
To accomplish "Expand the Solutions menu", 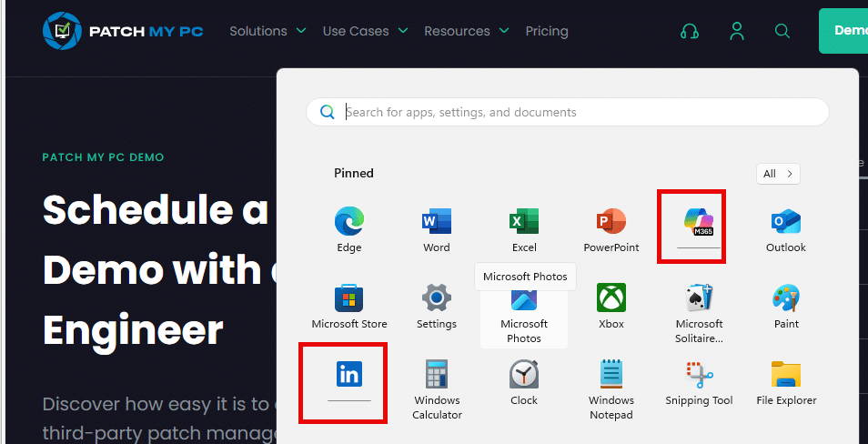I will [x=267, y=31].
